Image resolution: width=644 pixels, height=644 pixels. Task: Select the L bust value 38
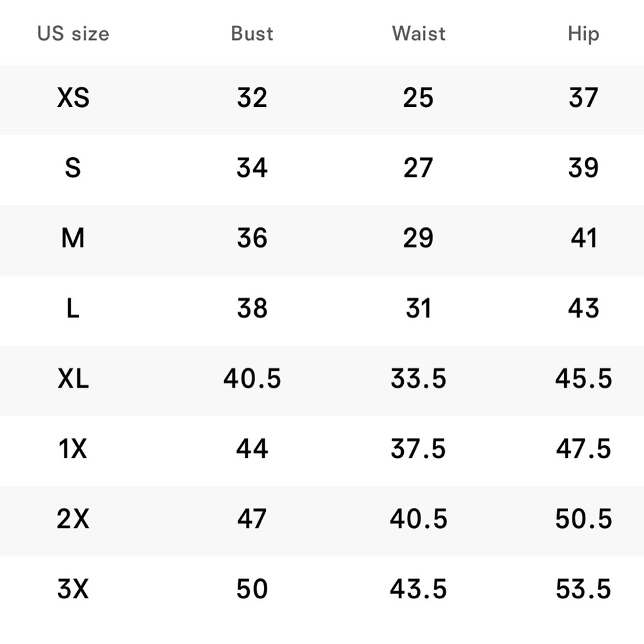coord(252,308)
